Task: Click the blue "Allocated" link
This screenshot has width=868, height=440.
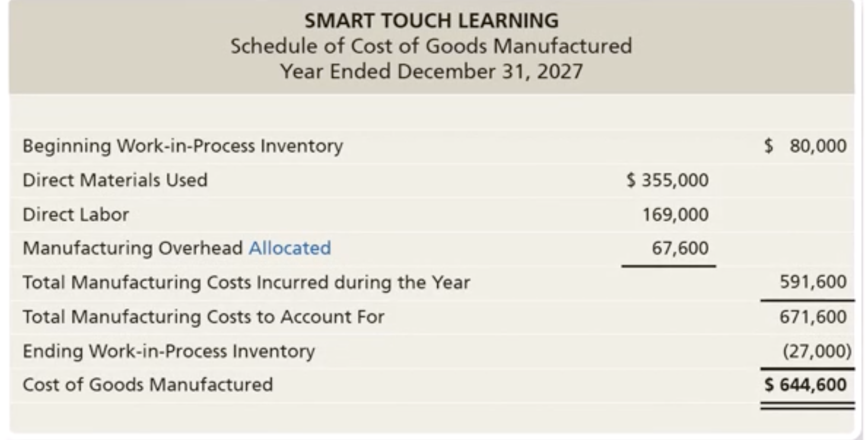Action: [290, 248]
